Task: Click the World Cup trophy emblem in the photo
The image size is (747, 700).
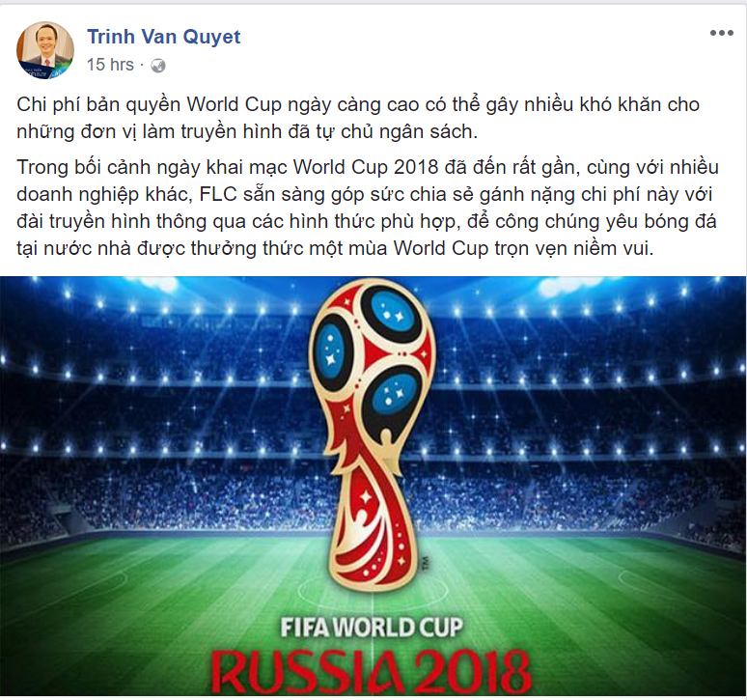Action: click(373, 434)
